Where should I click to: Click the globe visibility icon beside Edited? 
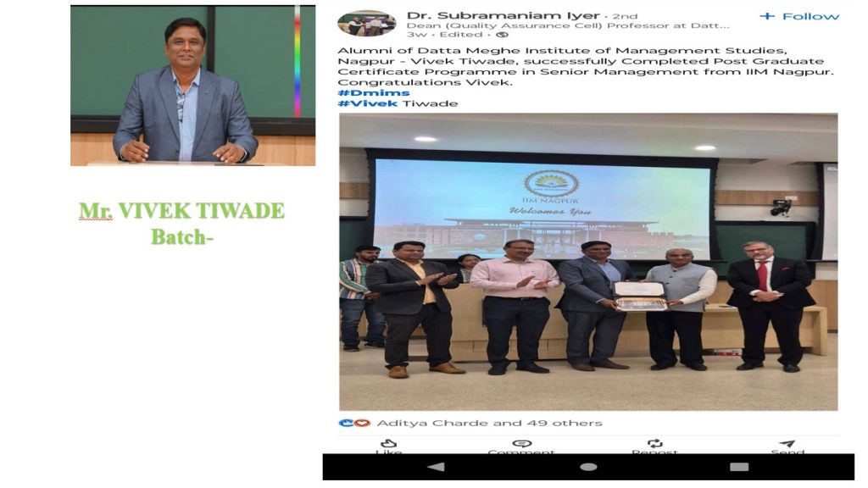(x=502, y=34)
